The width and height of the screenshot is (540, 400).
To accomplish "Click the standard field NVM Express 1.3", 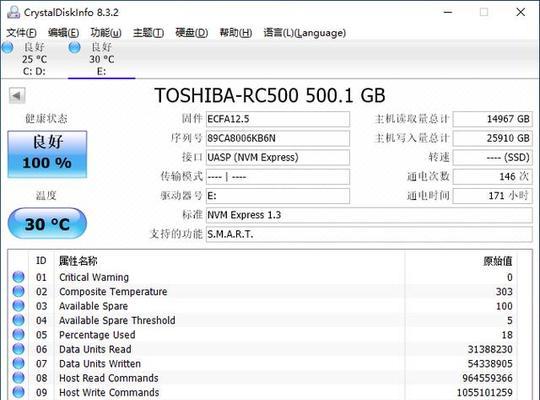I will pos(369,215).
